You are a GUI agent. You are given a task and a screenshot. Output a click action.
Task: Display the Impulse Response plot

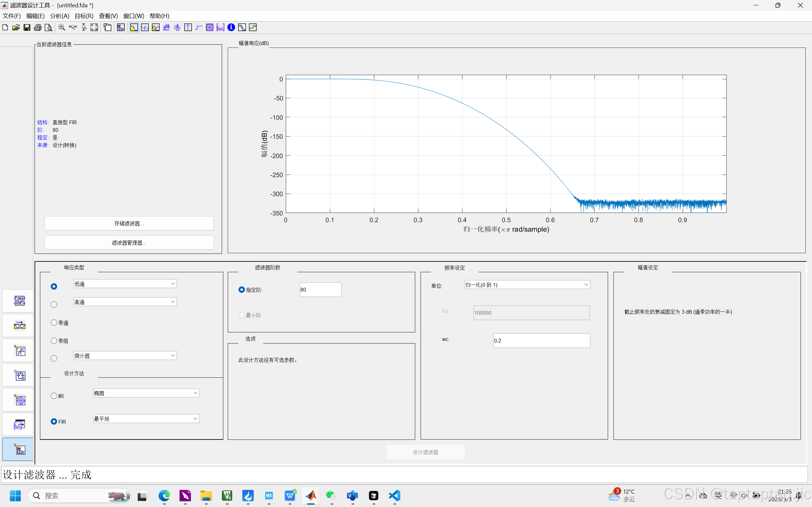coord(188,28)
